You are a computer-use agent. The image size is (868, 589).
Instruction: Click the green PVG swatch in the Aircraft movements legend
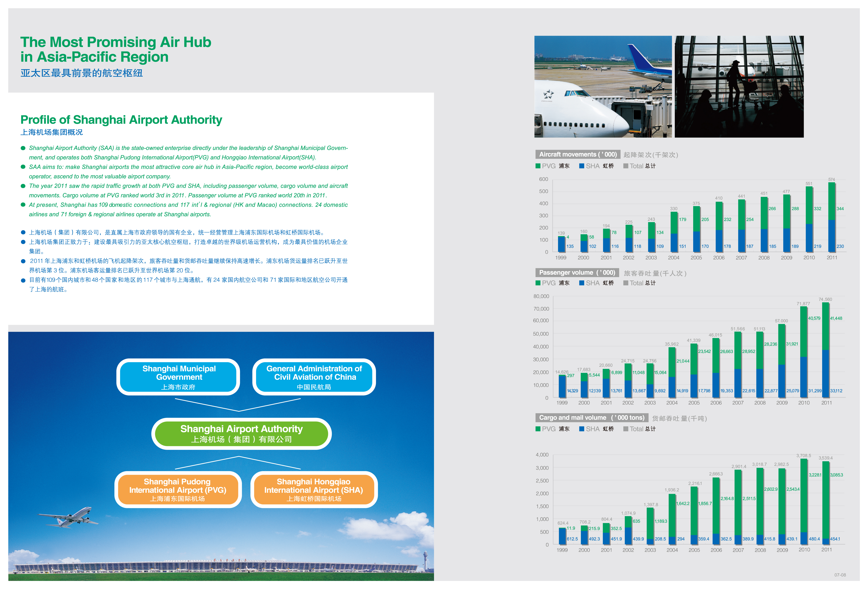point(538,166)
